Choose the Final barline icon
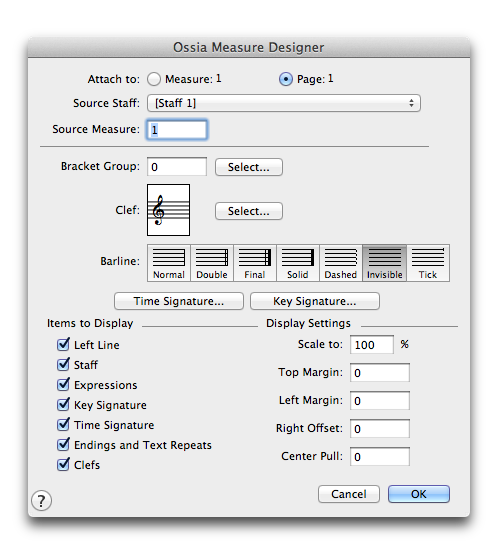The width and height of the screenshot is (498, 553). click(255, 263)
